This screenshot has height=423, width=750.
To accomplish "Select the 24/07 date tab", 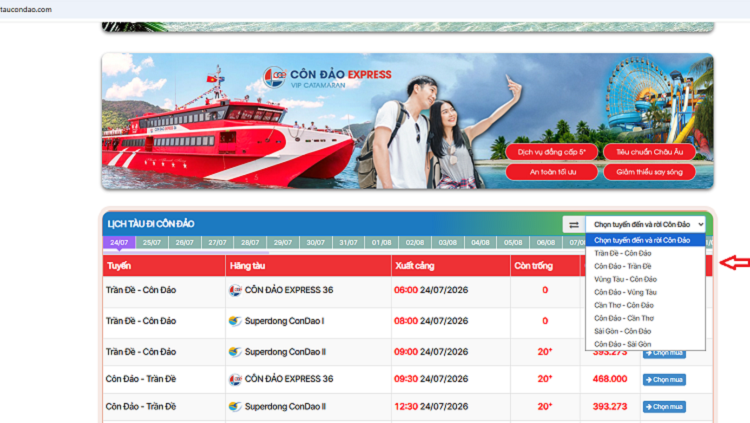I will tap(119, 243).
